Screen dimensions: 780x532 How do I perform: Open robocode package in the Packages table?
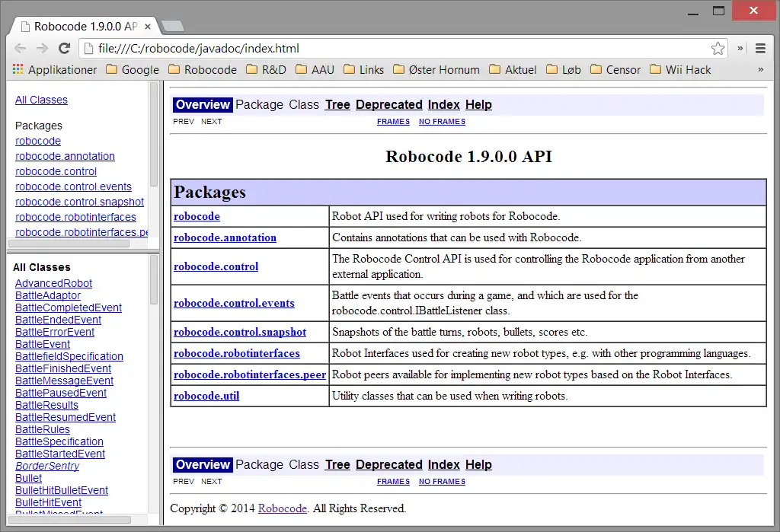click(197, 216)
